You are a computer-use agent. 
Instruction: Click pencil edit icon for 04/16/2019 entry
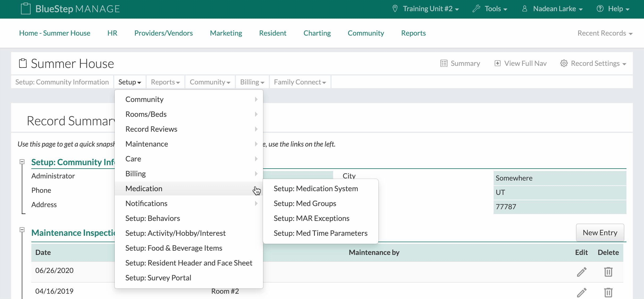581,292
